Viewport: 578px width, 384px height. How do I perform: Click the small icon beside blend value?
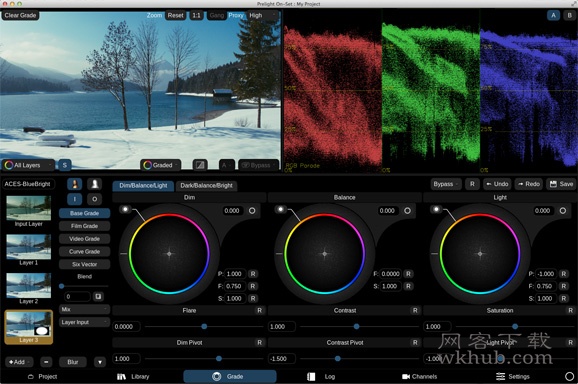pos(98,296)
